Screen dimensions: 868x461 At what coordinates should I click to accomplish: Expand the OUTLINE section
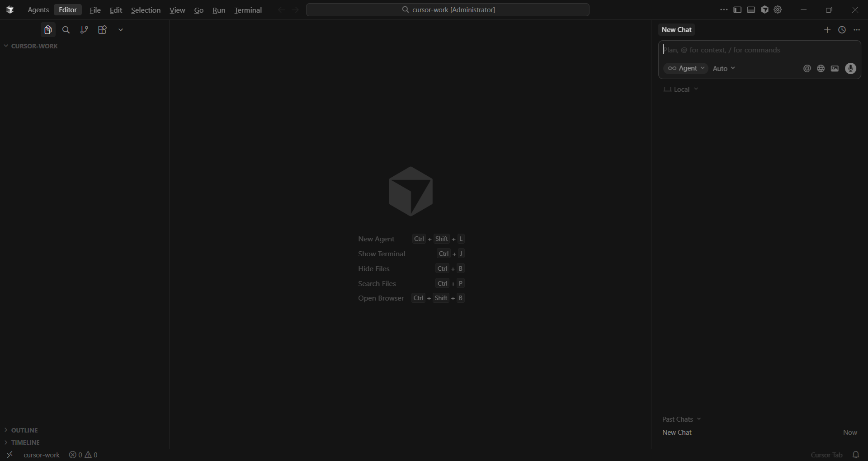pyautogui.click(x=24, y=430)
